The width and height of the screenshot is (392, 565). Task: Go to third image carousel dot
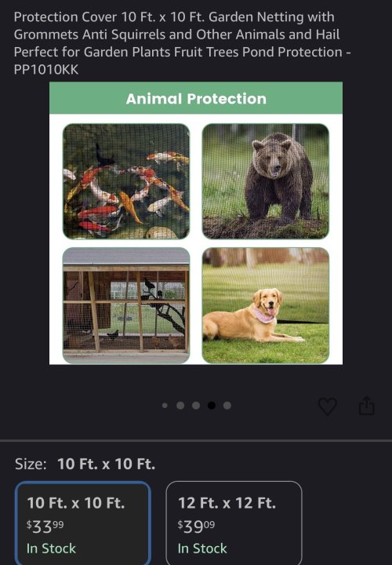196,406
